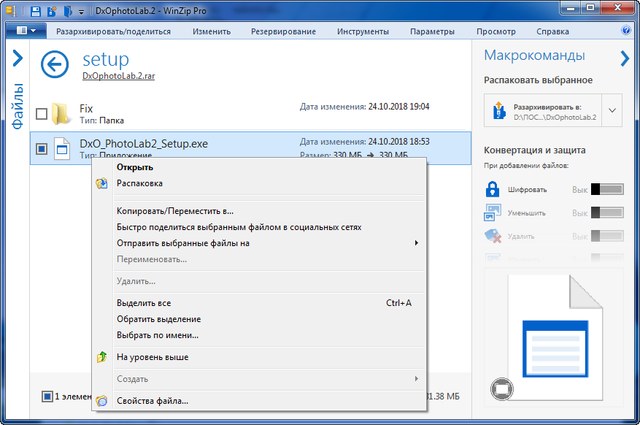Click the Уменьшить images icon

pyautogui.click(x=492, y=213)
